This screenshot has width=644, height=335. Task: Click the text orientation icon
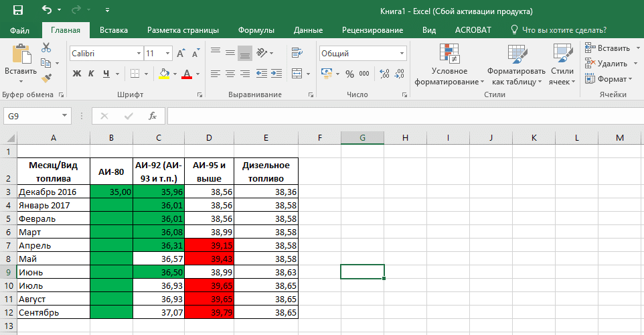tap(262, 53)
